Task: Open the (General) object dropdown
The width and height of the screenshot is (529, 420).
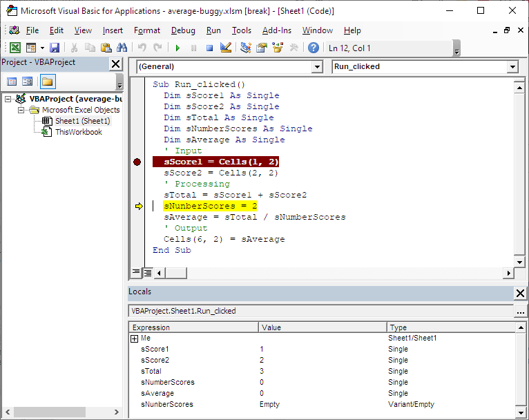Action: [317, 67]
